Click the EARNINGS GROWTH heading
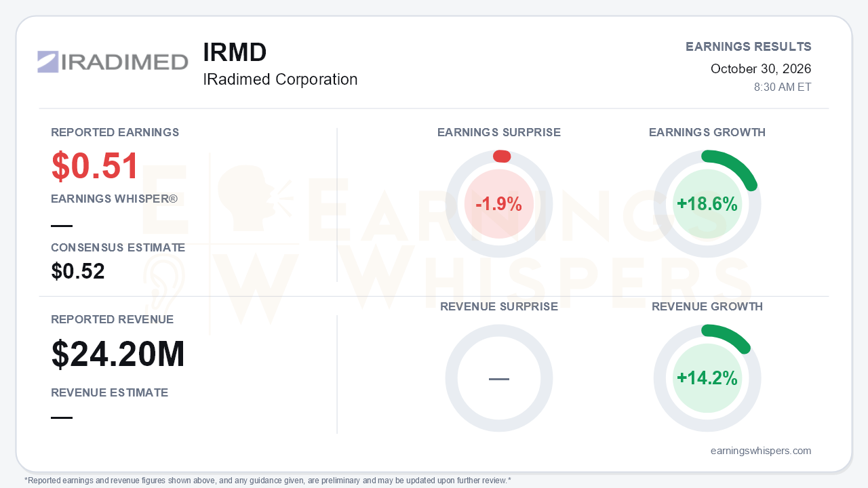 click(707, 132)
